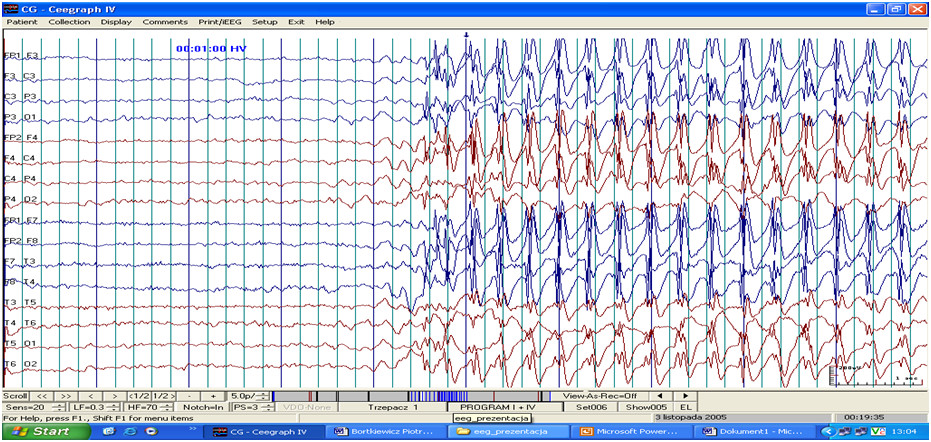
Task: Click the Trzepacz 1 montage field
Action: pyautogui.click(x=393, y=407)
